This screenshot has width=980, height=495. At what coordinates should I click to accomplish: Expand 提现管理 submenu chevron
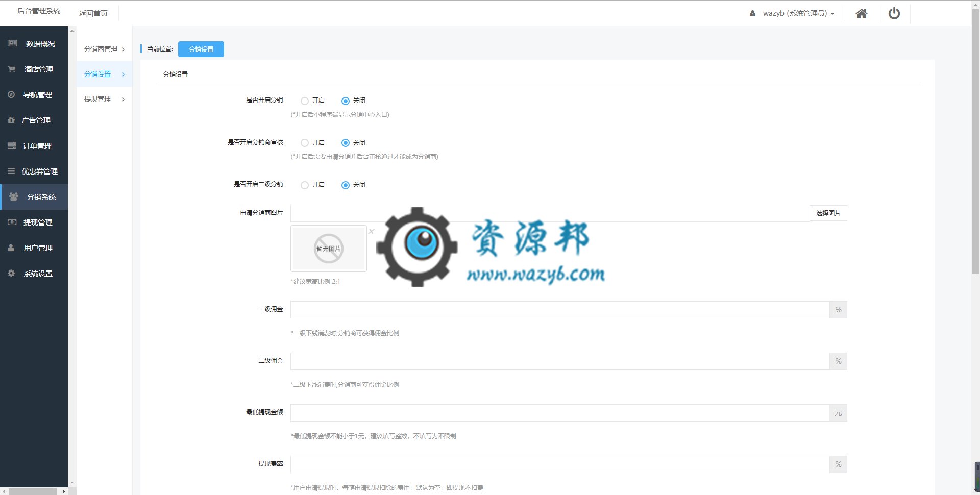[x=124, y=100]
